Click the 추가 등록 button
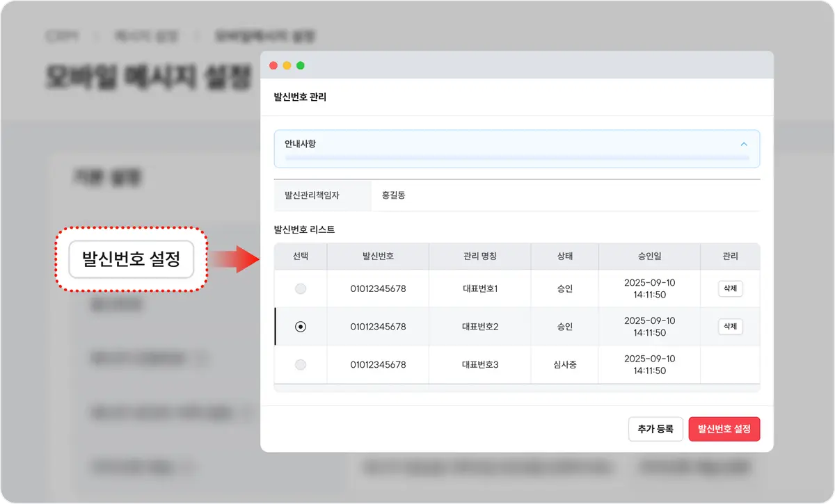 (x=655, y=429)
